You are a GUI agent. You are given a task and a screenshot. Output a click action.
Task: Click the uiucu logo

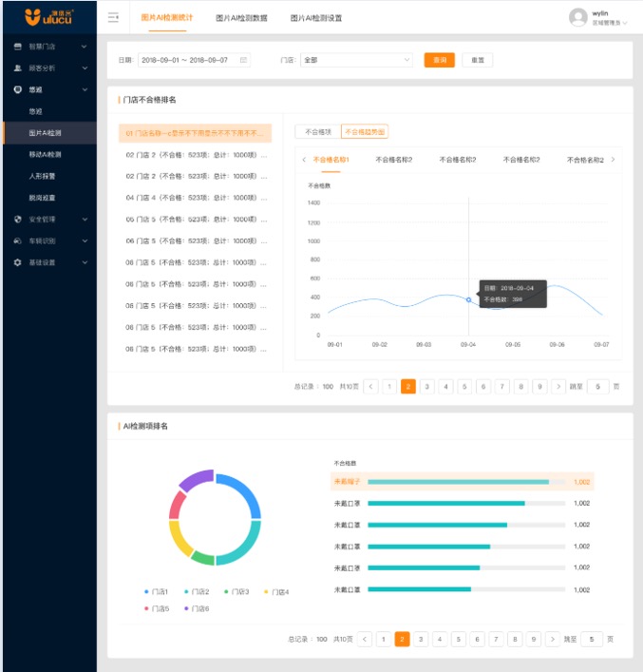(48, 17)
